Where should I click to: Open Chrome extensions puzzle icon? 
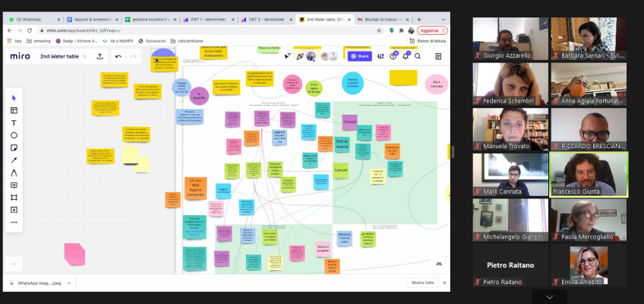click(x=401, y=30)
